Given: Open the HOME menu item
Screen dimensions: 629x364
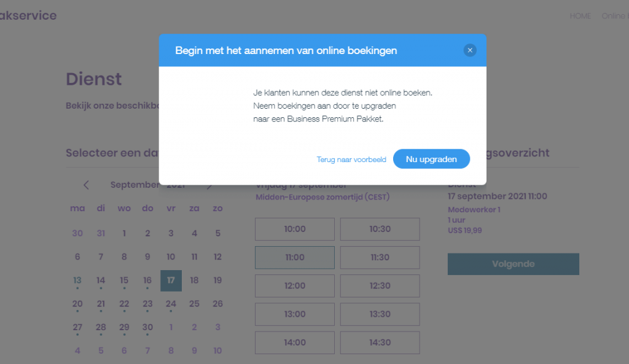Looking at the screenshot, I should 580,16.
